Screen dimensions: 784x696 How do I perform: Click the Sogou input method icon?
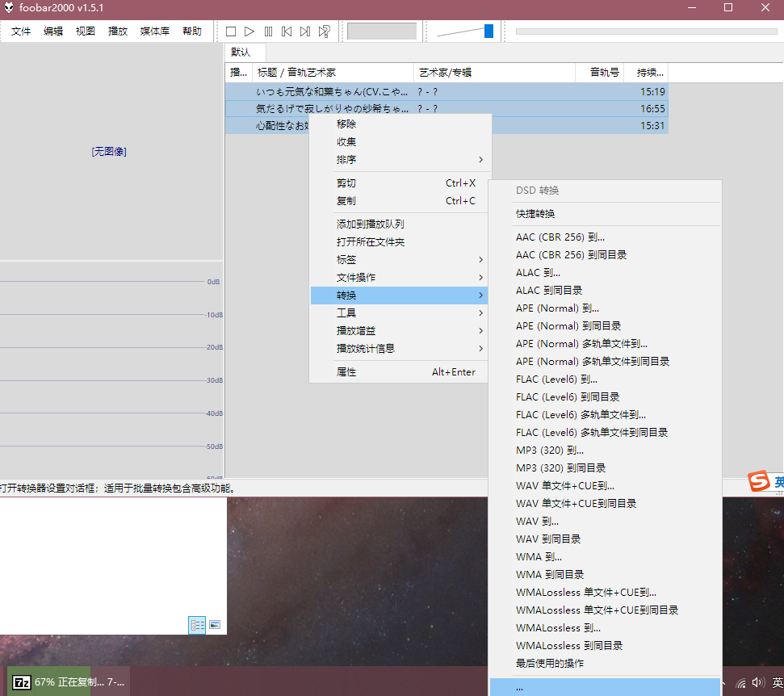click(x=759, y=481)
